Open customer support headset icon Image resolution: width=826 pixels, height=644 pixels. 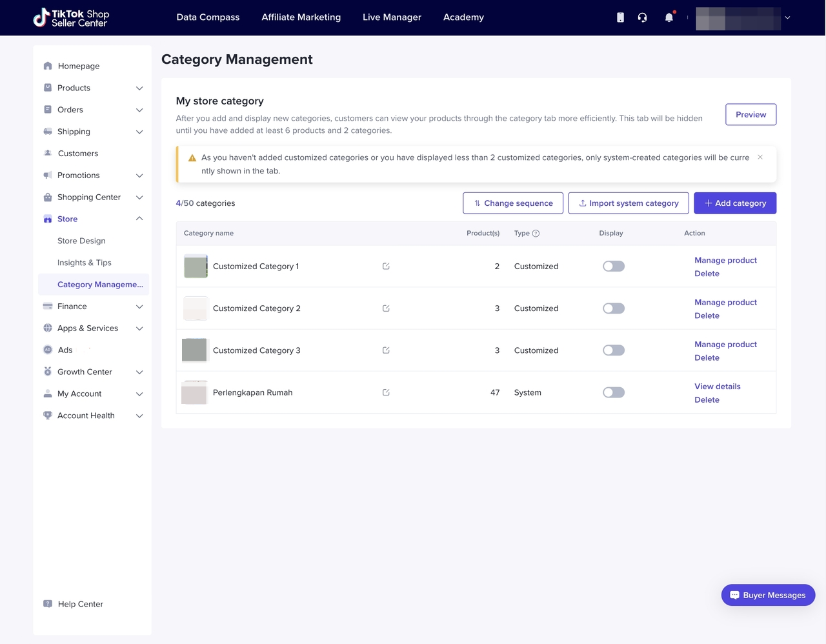click(642, 17)
